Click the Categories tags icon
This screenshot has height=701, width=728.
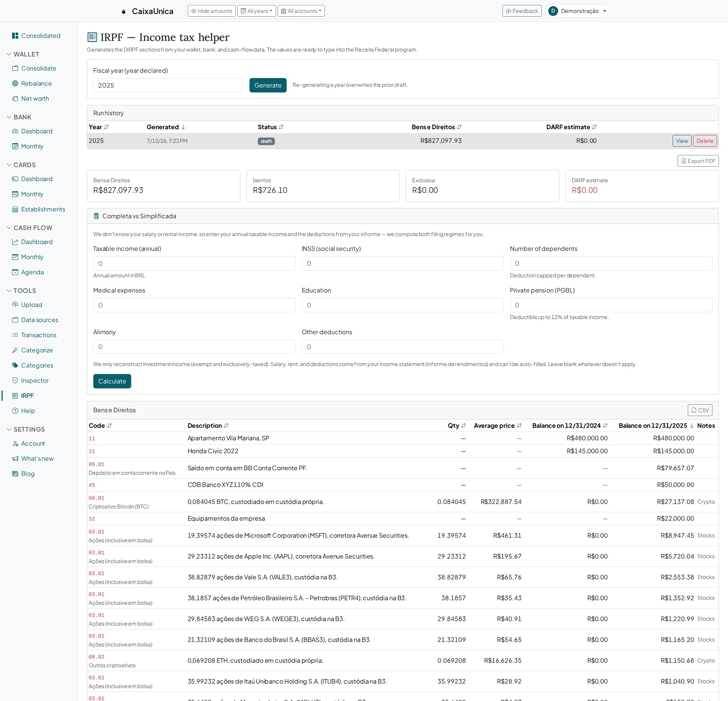coord(15,365)
